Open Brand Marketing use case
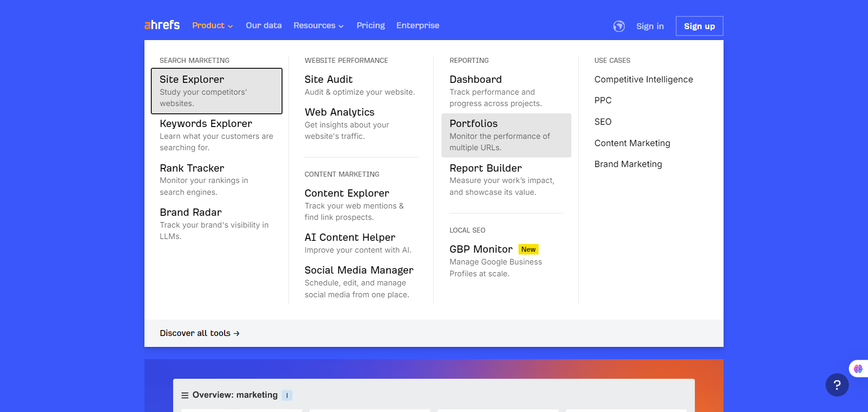 [x=628, y=164]
